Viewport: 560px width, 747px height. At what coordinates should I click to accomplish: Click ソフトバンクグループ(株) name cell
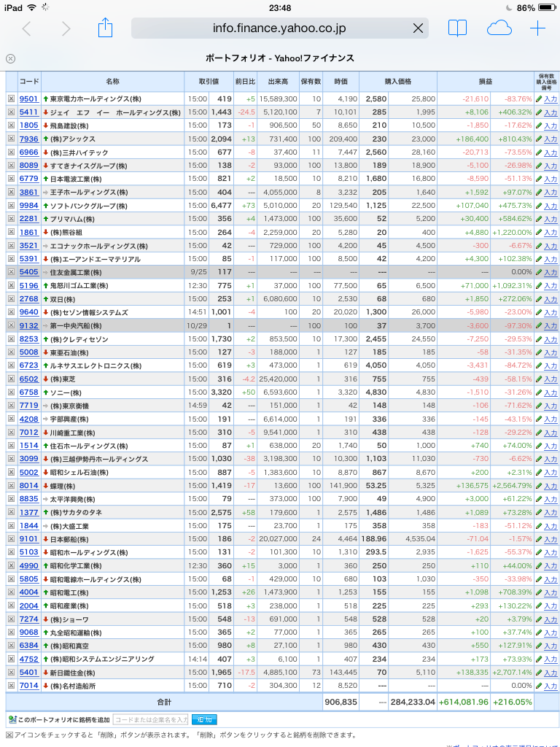click(x=113, y=206)
